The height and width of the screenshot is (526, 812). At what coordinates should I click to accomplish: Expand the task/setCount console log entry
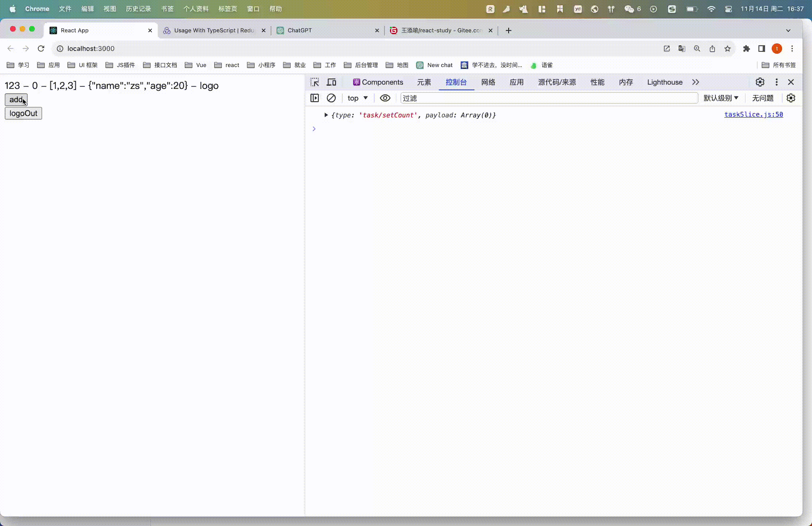[x=326, y=115]
